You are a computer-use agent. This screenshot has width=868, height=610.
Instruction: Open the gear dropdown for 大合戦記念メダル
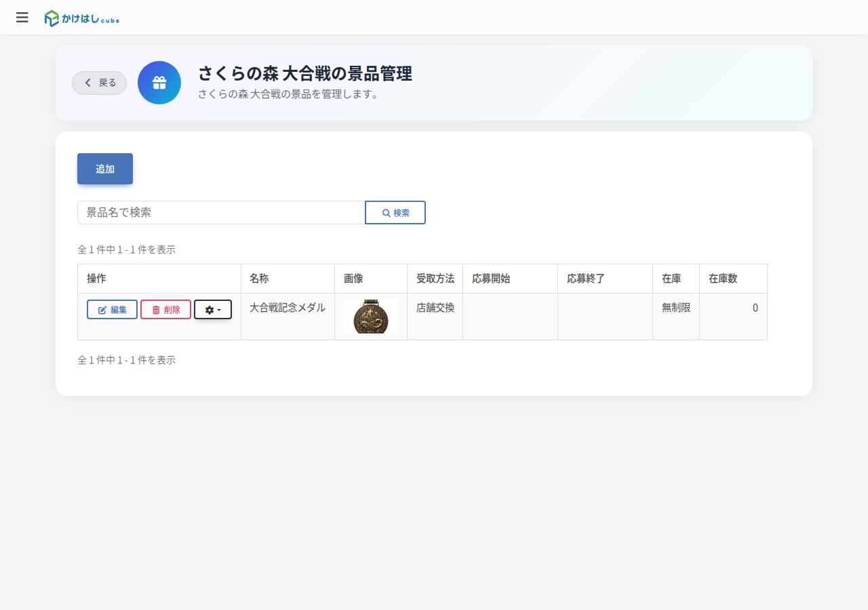[213, 309]
